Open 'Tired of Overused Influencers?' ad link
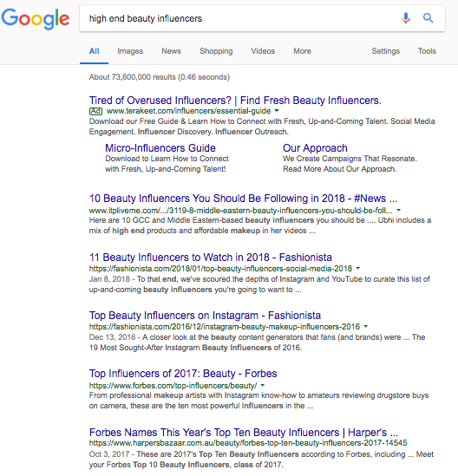The height and width of the screenshot is (476, 458). (x=235, y=101)
